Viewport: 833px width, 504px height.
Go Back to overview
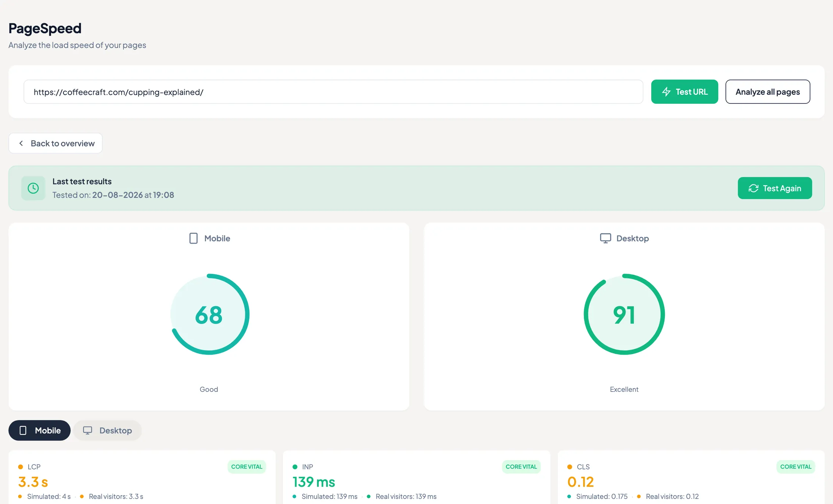(55, 143)
